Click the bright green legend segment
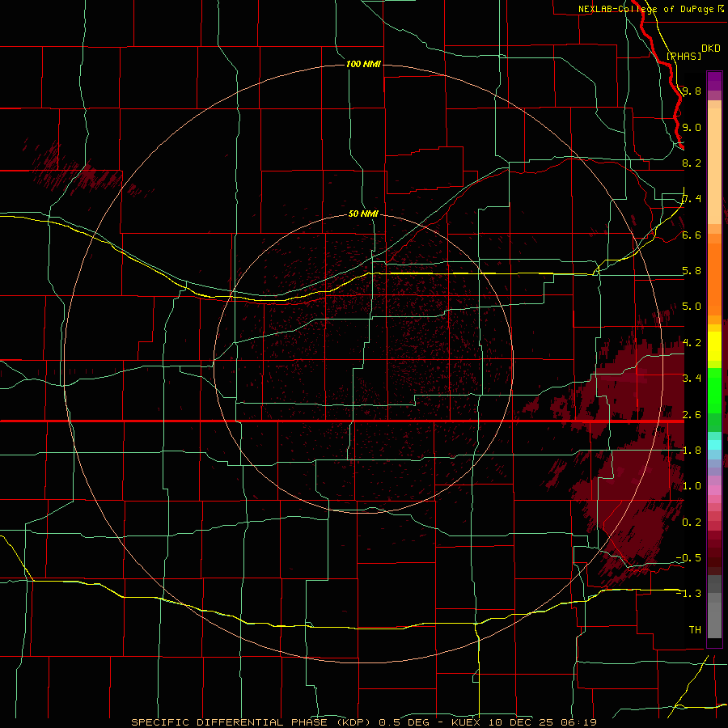728x728 pixels. (x=714, y=390)
